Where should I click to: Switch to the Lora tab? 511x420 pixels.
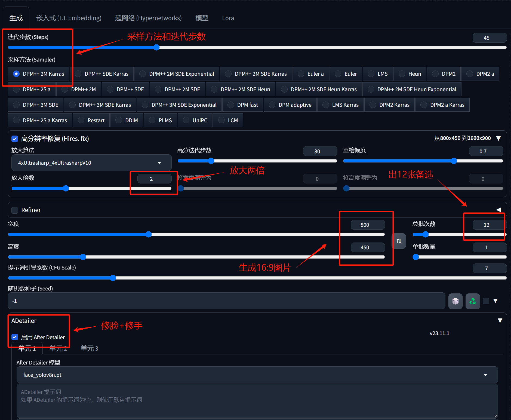pos(228,18)
